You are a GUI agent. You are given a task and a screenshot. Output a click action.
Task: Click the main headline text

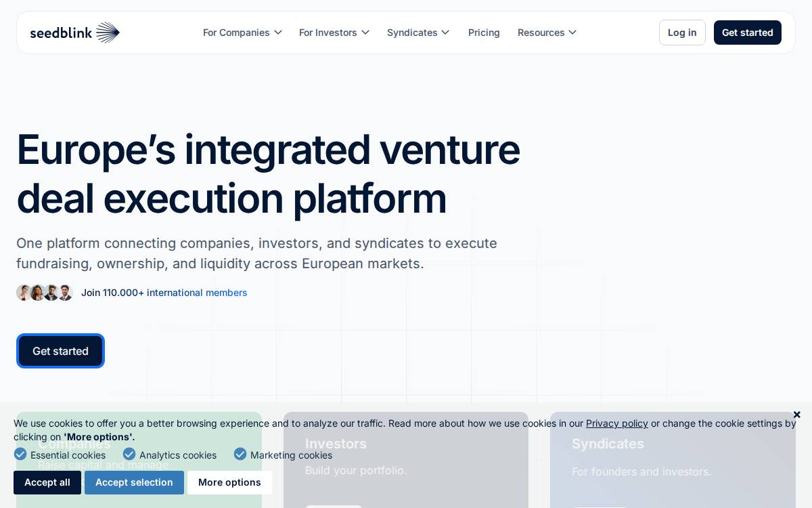268,174
